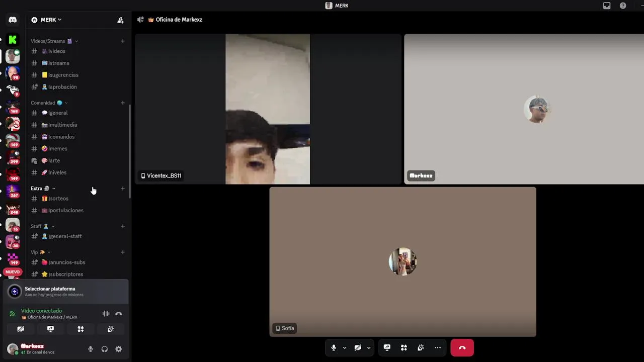The height and width of the screenshot is (362, 644).
Task: Toggle microphone mute in call toolbar
Action: (x=334, y=347)
